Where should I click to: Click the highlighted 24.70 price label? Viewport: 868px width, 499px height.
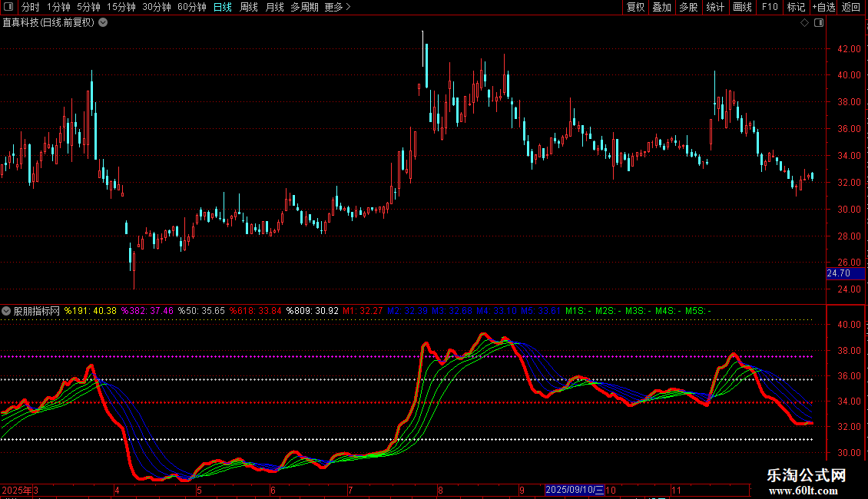845,273
